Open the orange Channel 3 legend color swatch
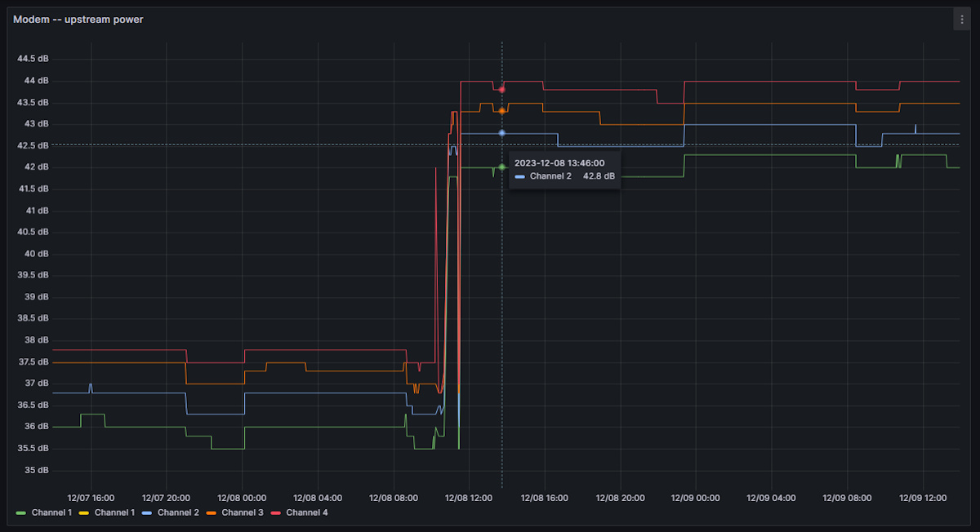This screenshot has height=532, width=980. pyautogui.click(x=211, y=513)
